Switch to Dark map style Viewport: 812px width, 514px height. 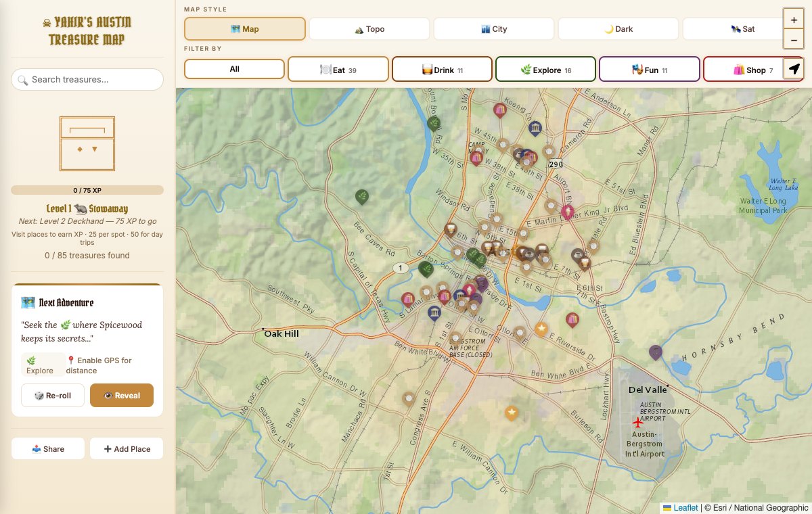point(618,29)
